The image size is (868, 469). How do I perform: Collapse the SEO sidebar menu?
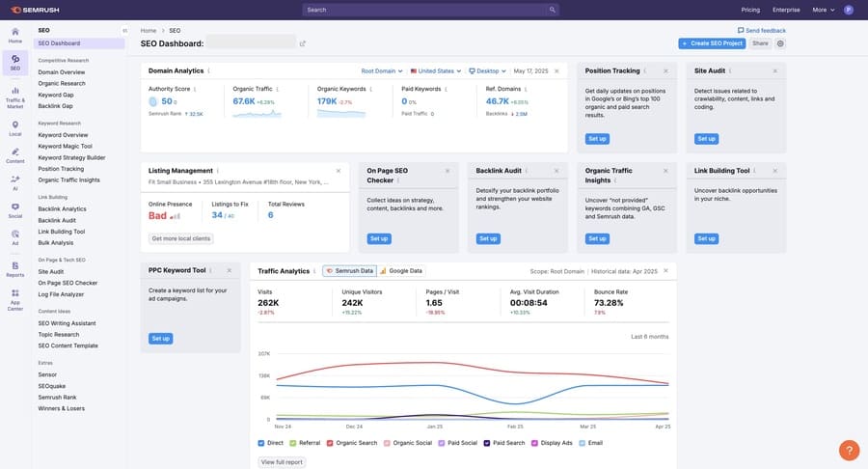124,31
